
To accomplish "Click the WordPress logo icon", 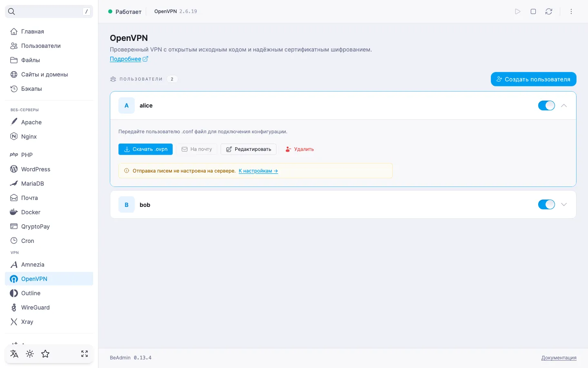I will [x=14, y=169].
